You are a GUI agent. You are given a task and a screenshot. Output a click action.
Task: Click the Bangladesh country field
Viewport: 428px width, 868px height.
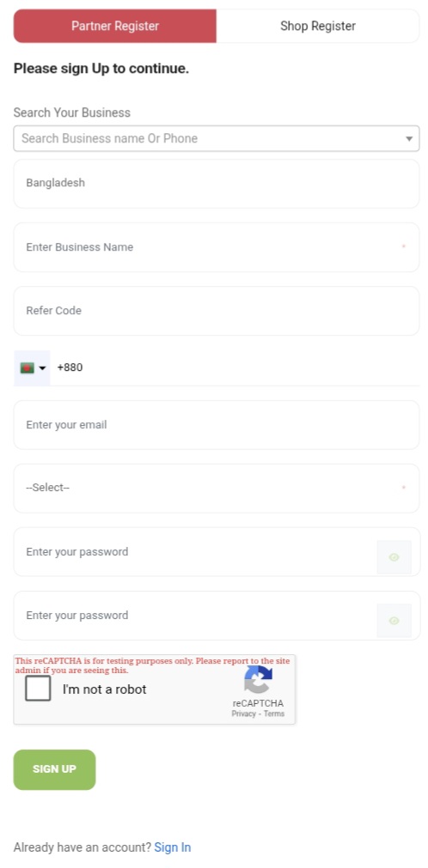click(x=217, y=183)
